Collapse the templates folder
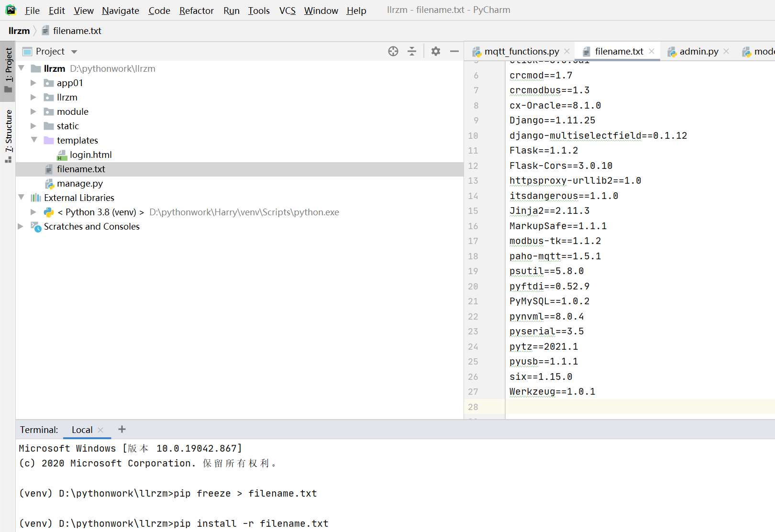Screen dimensions: 775x532 click(x=33, y=140)
